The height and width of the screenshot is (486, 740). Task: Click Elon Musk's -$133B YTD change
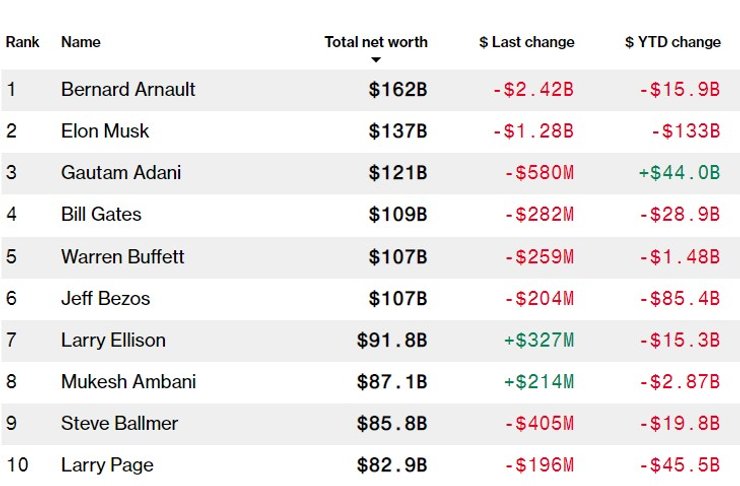pos(685,131)
